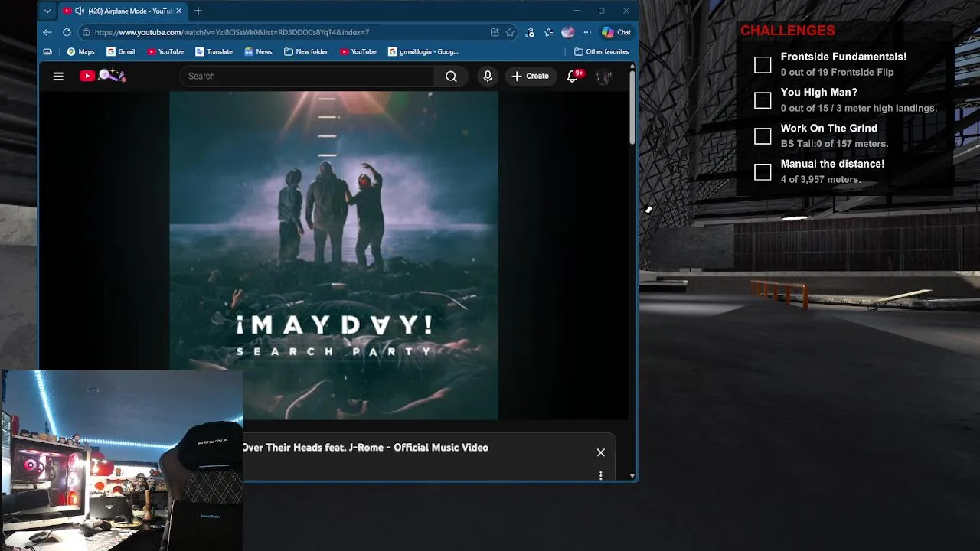Go to YouTube home via logo
Image resolution: width=980 pixels, height=551 pixels.
[102, 76]
